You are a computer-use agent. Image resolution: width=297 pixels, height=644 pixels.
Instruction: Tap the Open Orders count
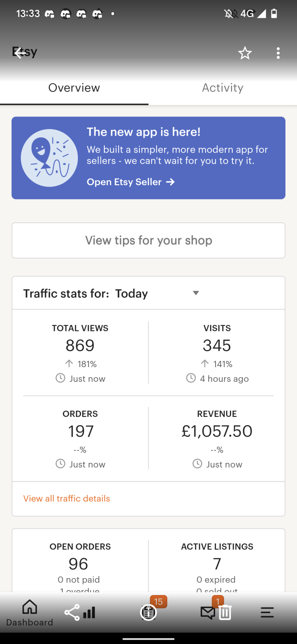point(78,563)
